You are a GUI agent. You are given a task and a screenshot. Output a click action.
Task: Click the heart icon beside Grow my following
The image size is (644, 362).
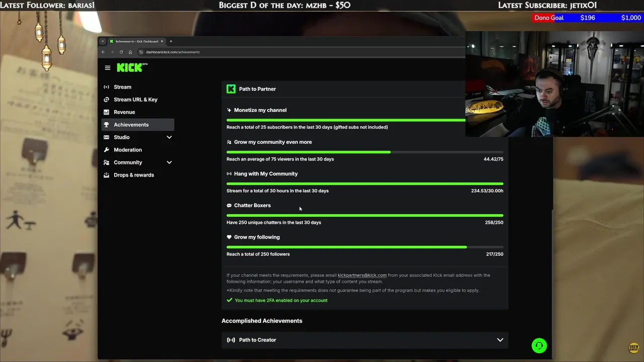(229, 237)
